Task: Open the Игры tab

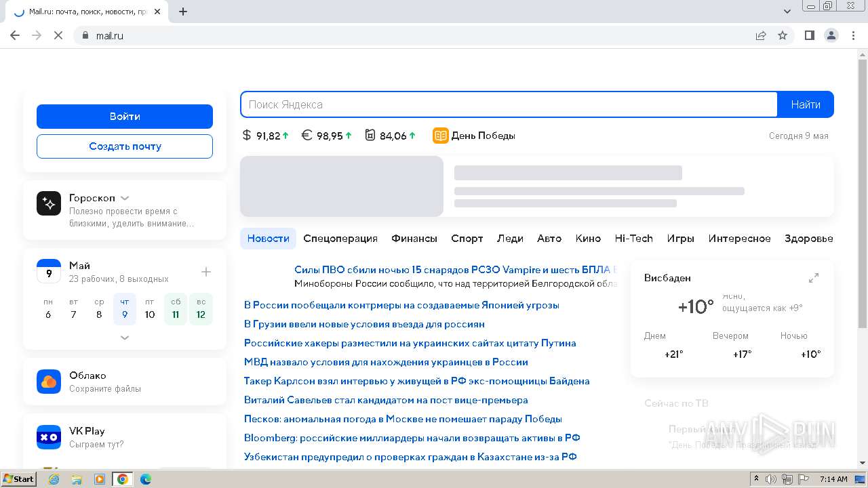Action: pos(680,239)
